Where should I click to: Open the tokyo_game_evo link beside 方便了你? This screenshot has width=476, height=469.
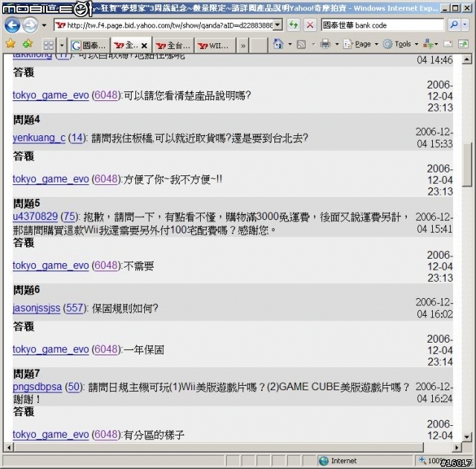coord(51,179)
